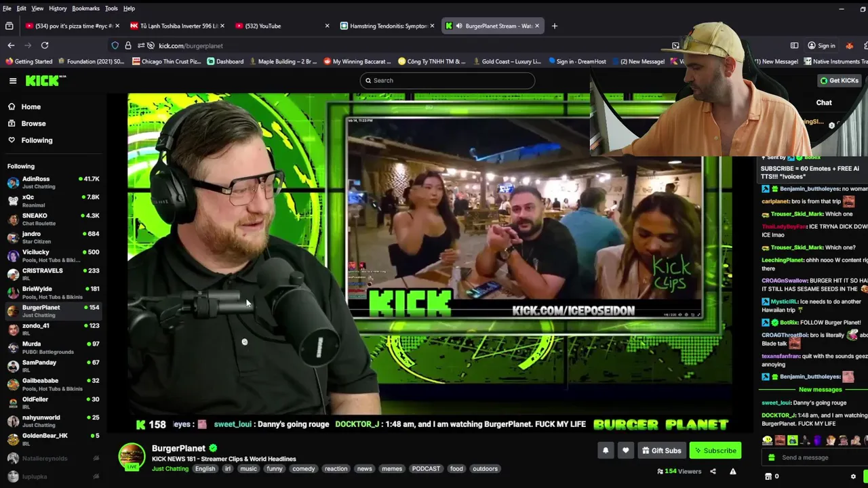
Task: Click the notification bell button
Action: pyautogui.click(x=606, y=450)
